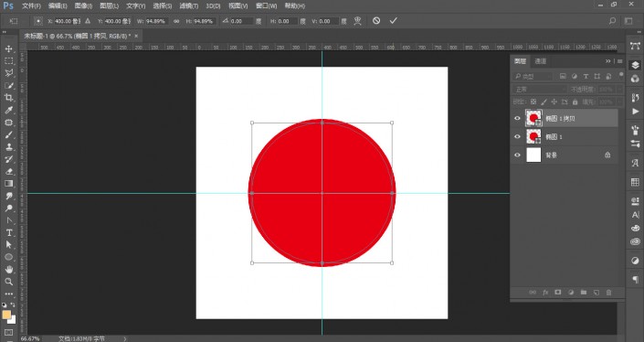Select the Quick Selection tool
Screen dimensions: 644x342
(x=8, y=86)
